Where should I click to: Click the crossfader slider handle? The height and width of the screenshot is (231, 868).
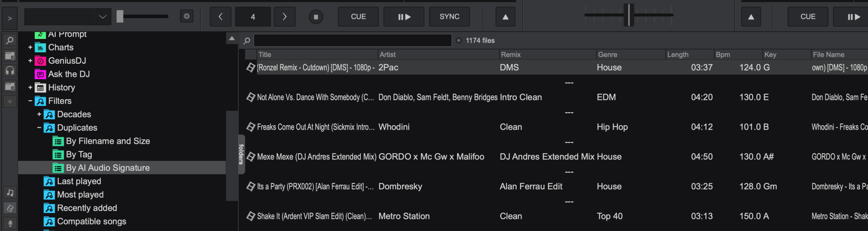[x=629, y=15]
